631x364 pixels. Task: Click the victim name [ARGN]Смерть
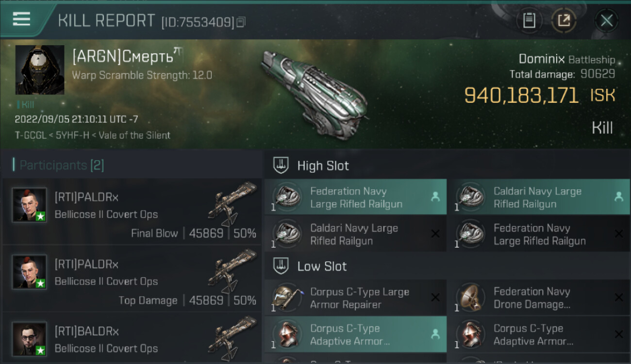123,57
